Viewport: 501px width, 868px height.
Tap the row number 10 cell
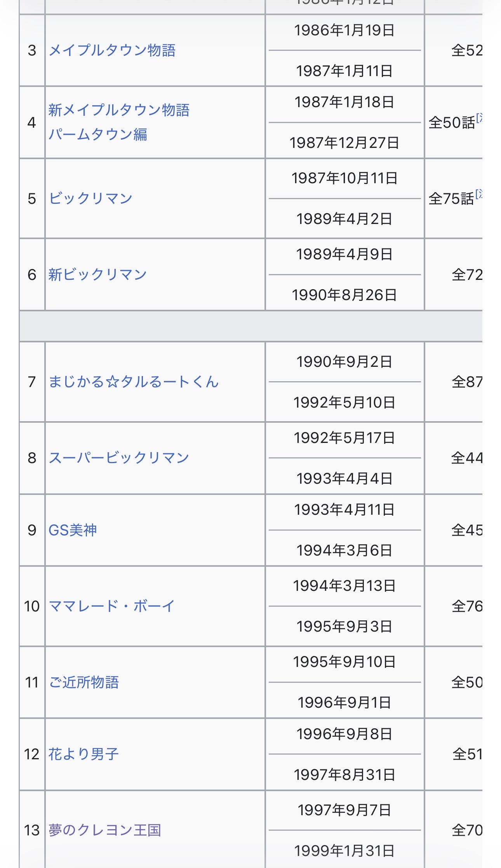click(32, 606)
